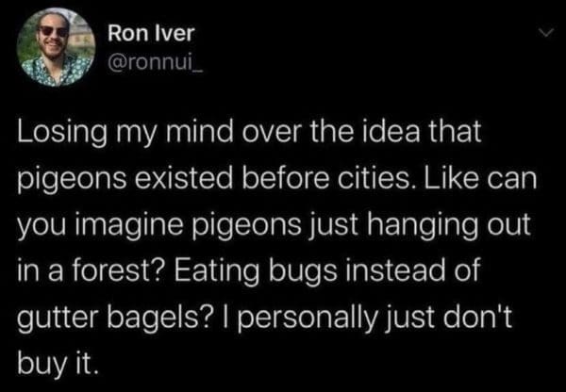Click the word "pigeons" before "existed"
Screen dimensions: 566x392
[64, 179]
